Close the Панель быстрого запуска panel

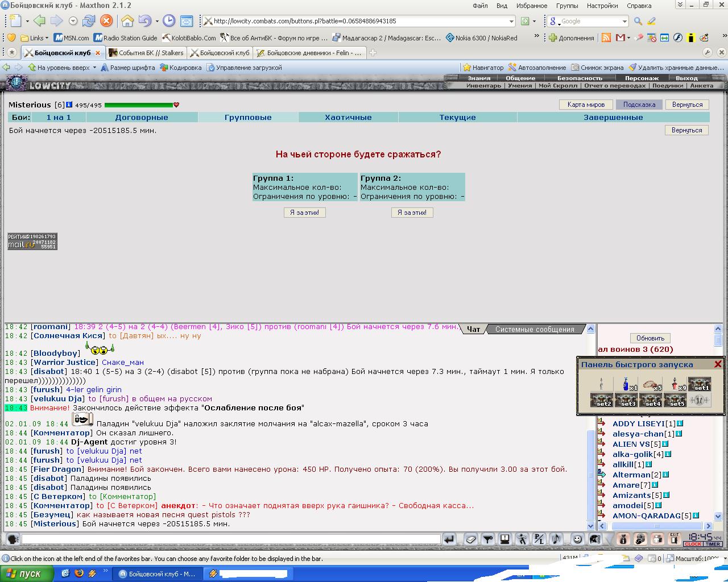[718, 364]
